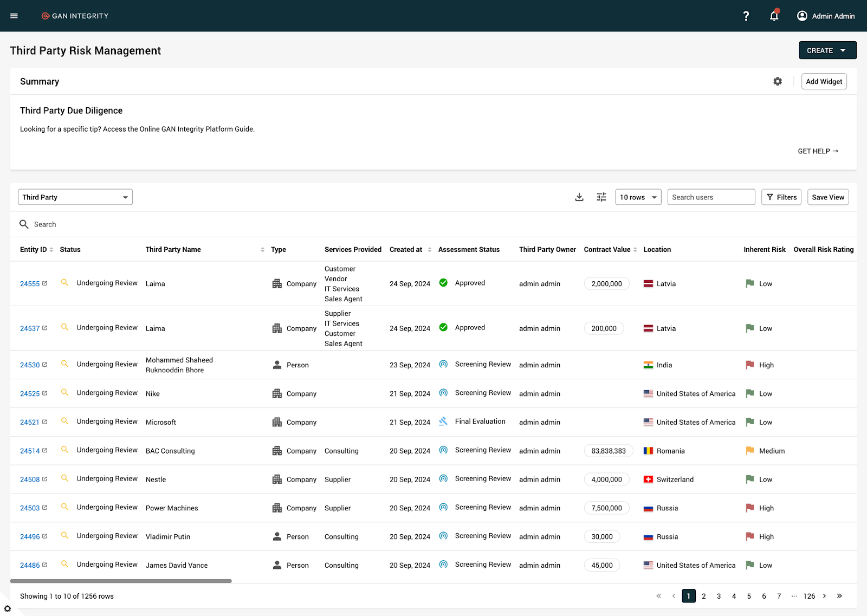Open entity 24555 in new tab icon
The image size is (867, 616).
pyautogui.click(x=44, y=283)
